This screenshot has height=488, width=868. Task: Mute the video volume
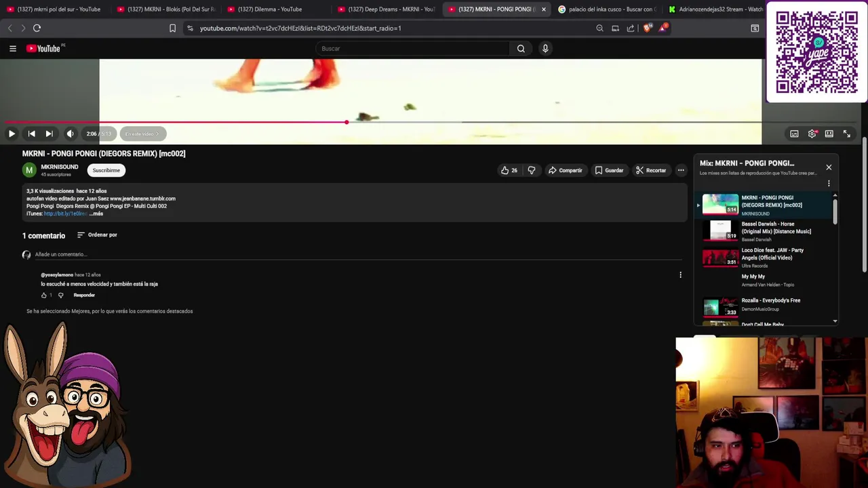pyautogui.click(x=70, y=134)
